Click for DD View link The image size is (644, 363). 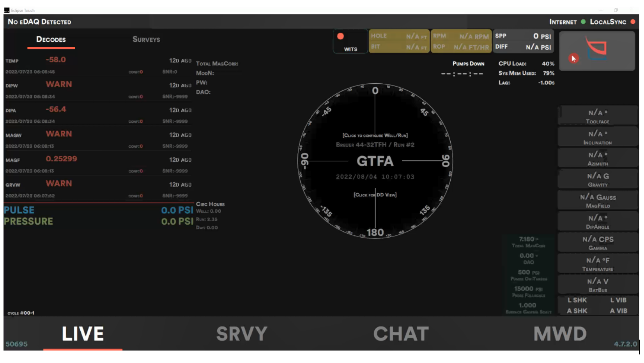coord(375,195)
